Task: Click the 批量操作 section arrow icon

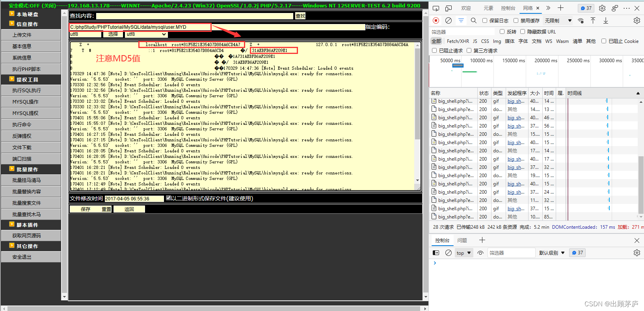Action: click(x=12, y=168)
